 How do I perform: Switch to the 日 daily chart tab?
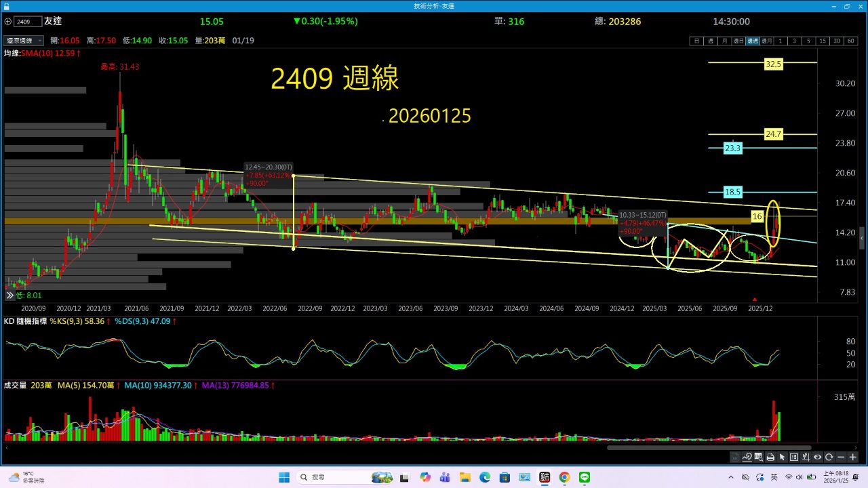pos(696,41)
